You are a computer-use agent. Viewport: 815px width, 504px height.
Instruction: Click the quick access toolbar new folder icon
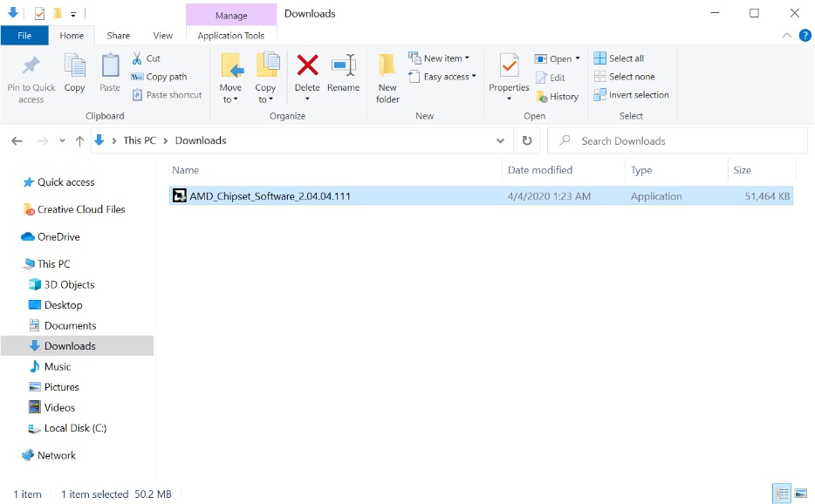pyautogui.click(x=58, y=13)
